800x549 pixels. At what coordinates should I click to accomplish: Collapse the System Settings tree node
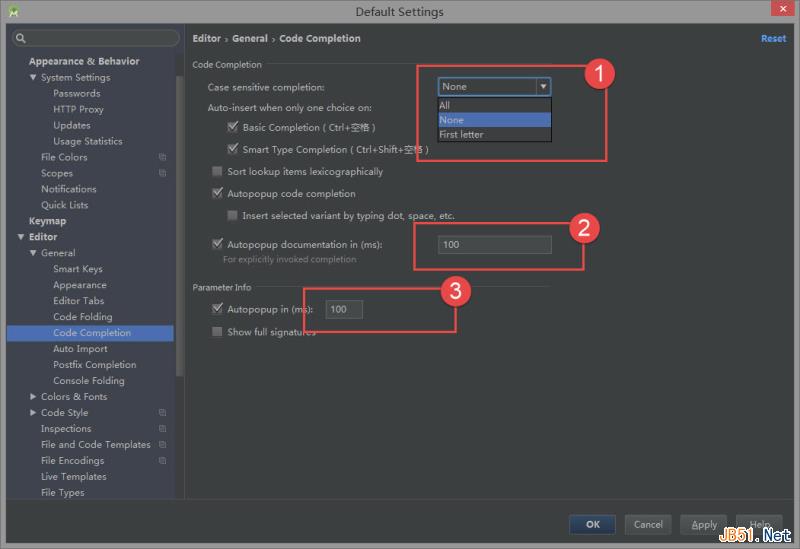point(33,77)
